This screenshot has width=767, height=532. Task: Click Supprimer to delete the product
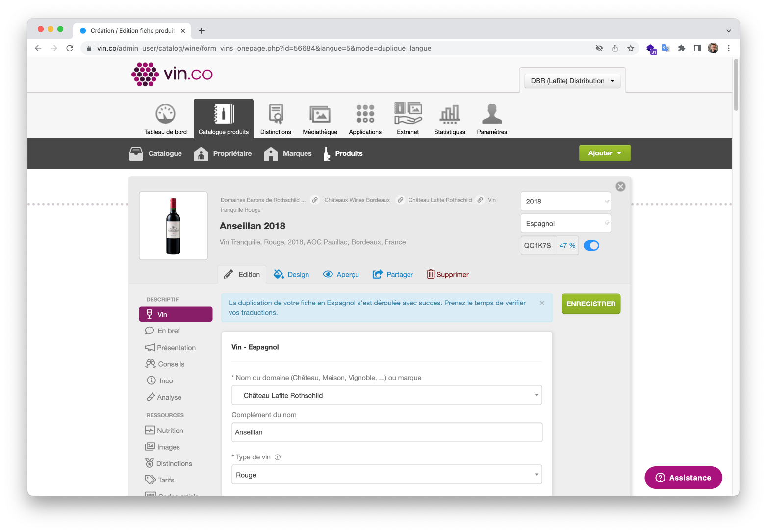pos(447,275)
